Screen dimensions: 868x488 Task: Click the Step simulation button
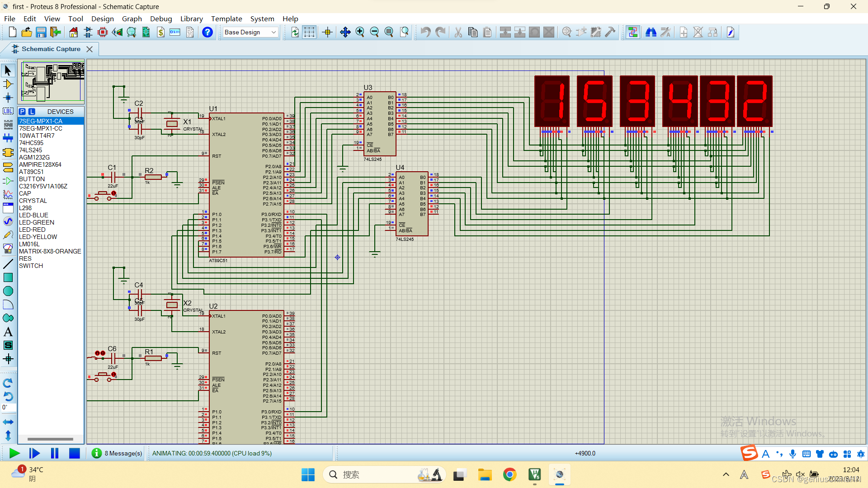pyautogui.click(x=34, y=453)
